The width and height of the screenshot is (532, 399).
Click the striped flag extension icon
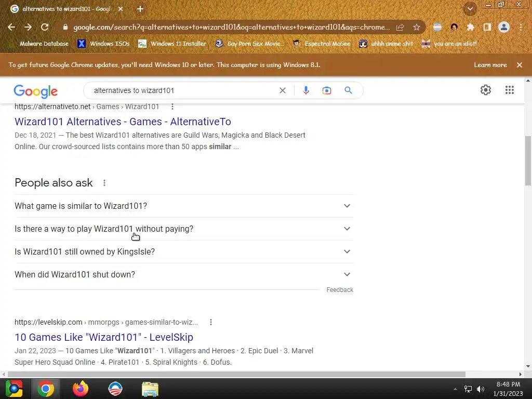(437, 27)
